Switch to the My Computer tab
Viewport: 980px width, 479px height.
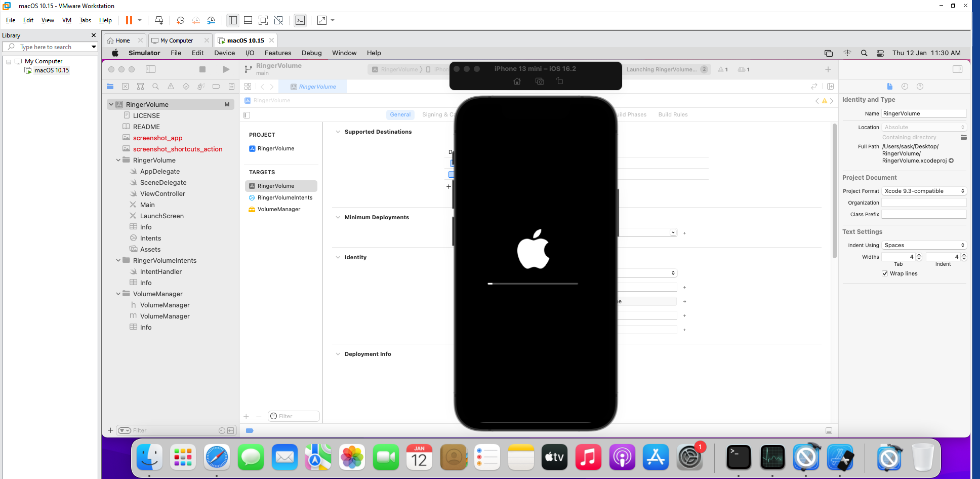tap(177, 41)
